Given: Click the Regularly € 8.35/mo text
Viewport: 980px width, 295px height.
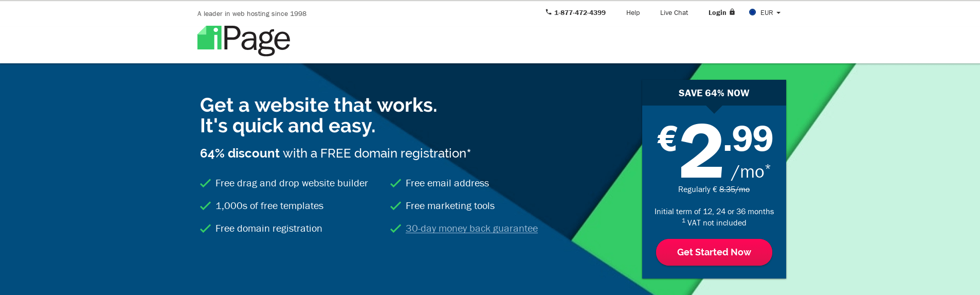Looking at the screenshot, I should point(714,189).
